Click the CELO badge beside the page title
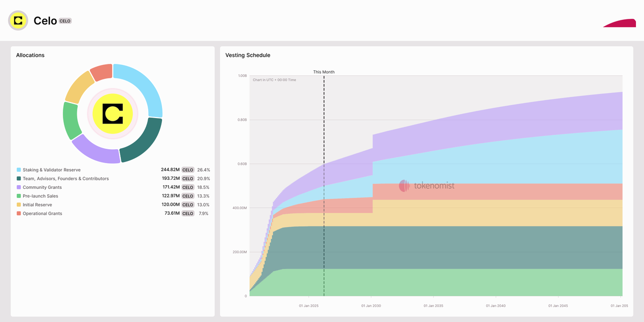Viewport: 644px width, 322px height. [64, 21]
